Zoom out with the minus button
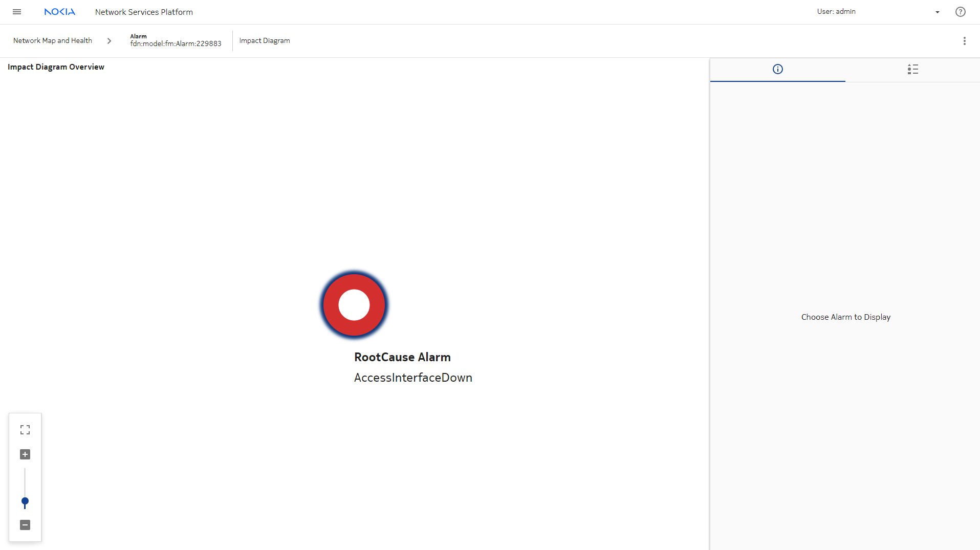The image size is (980, 550). [x=25, y=525]
